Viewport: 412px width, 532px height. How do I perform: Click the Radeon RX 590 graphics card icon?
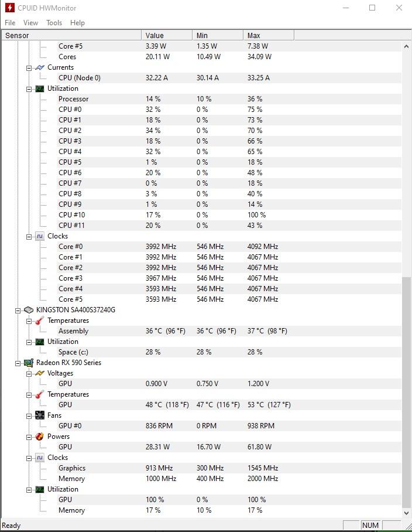(x=29, y=363)
